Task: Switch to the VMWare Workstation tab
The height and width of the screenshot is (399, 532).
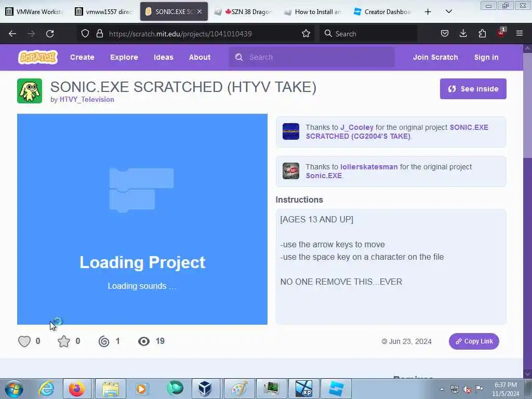Action: tap(34, 11)
